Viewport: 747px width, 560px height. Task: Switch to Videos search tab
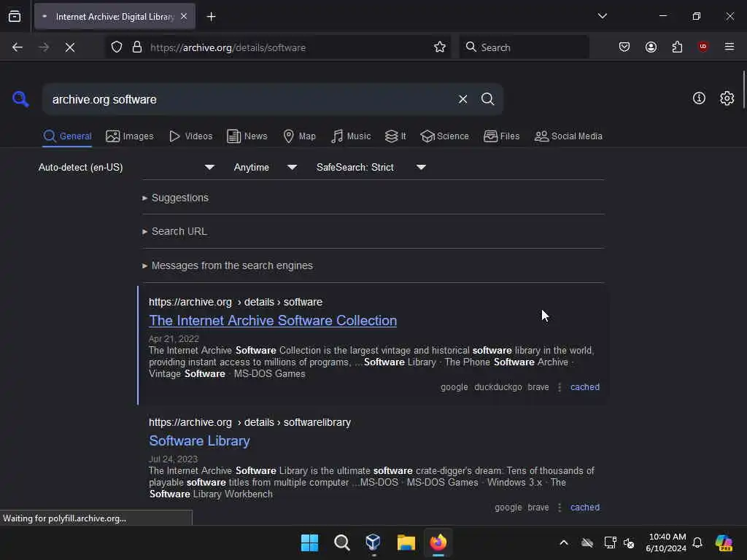[x=190, y=136]
